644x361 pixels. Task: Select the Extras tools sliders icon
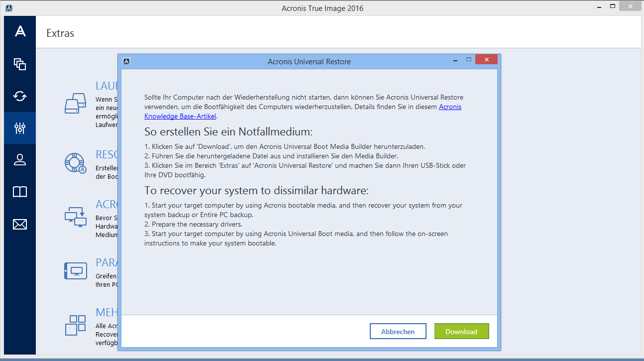20,128
